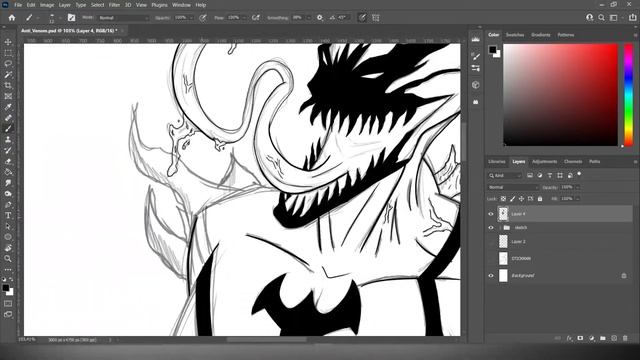Image resolution: width=640 pixels, height=360 pixels.
Task: Switch to the Adjustments tab
Action: 544,162
